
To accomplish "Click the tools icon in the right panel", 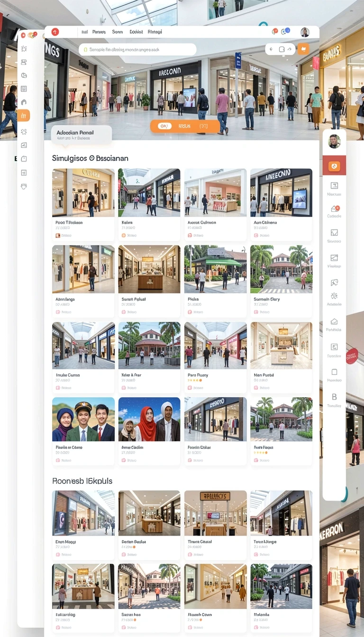I will coord(335,282).
